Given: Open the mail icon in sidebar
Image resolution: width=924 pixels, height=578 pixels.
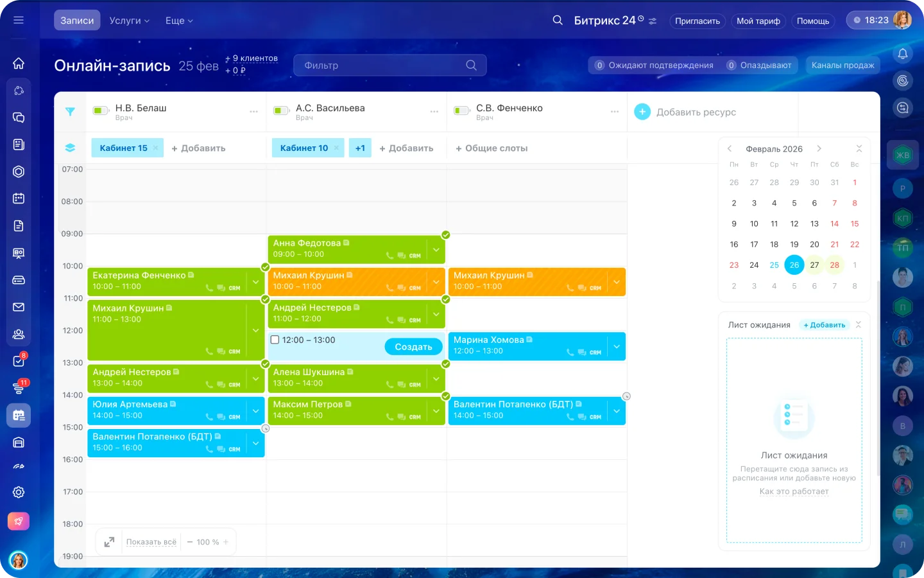Looking at the screenshot, I should tap(19, 307).
